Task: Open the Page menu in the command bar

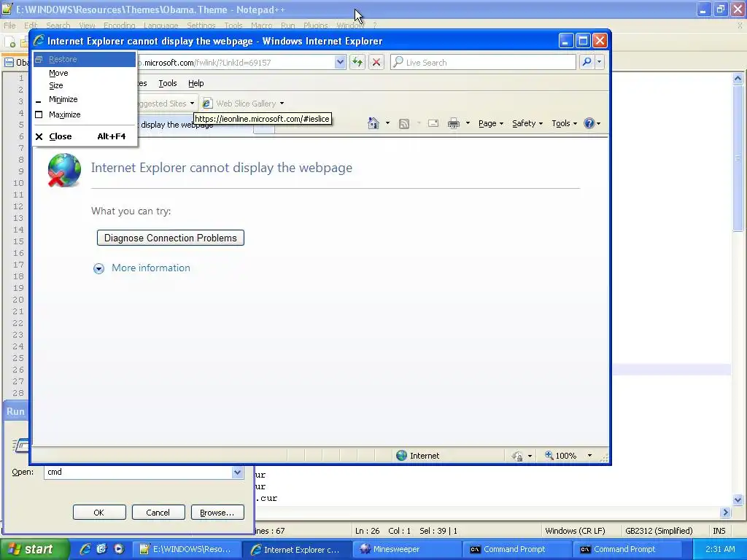Action: point(491,123)
